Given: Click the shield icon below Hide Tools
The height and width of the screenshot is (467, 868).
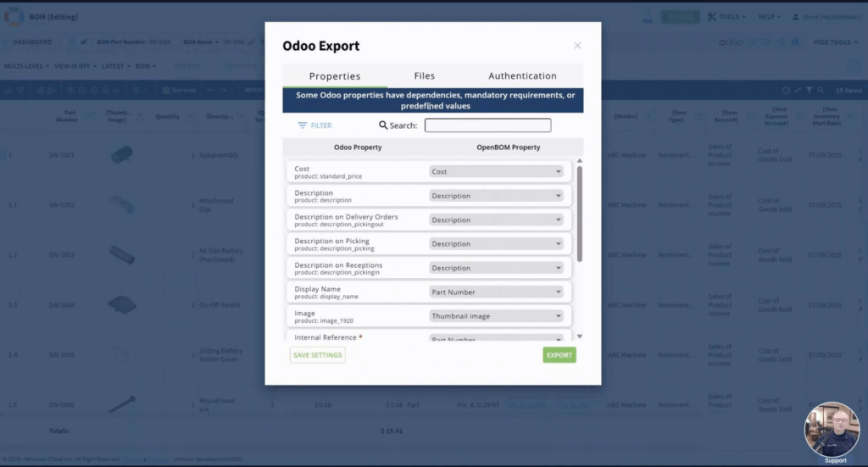Looking at the screenshot, I should coord(854,66).
